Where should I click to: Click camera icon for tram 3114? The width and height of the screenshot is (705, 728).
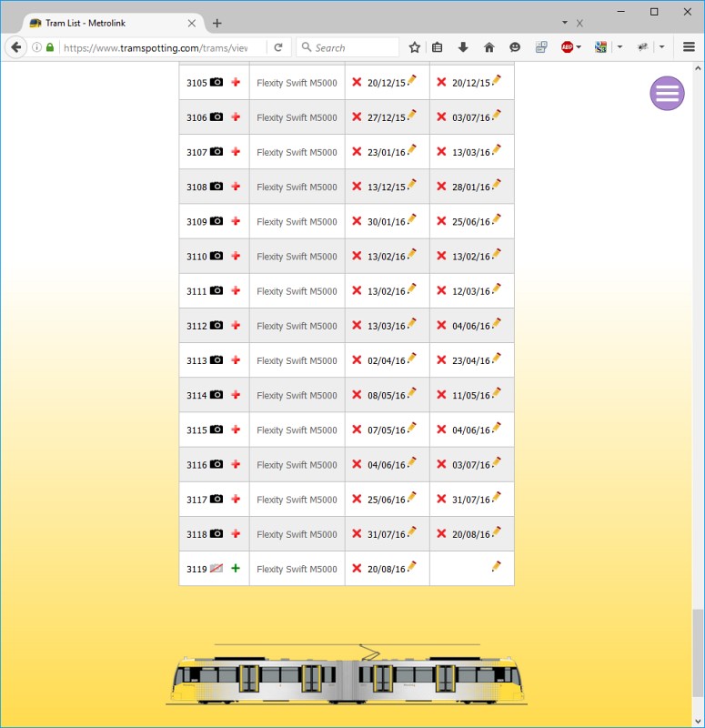coord(217,395)
